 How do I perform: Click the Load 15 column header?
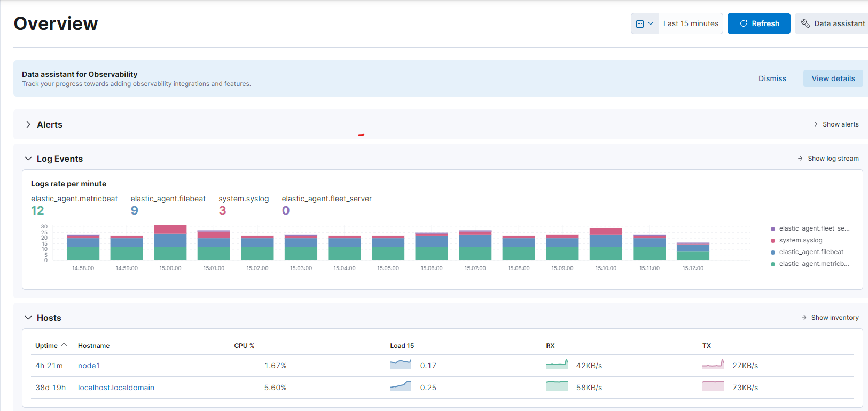click(x=402, y=346)
